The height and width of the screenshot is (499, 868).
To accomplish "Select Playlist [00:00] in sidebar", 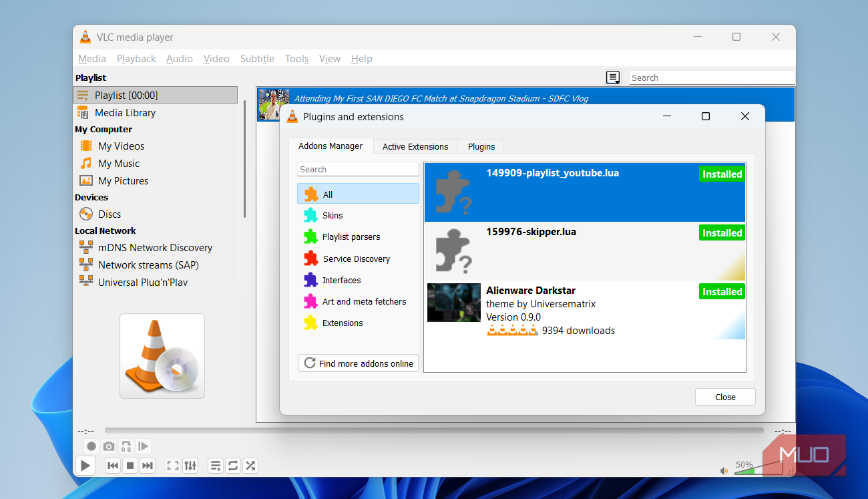I will pyautogui.click(x=156, y=95).
